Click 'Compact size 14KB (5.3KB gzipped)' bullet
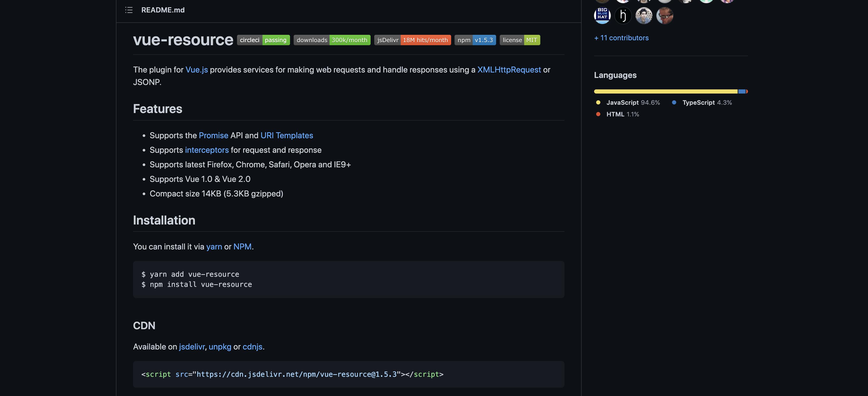 pyautogui.click(x=216, y=194)
